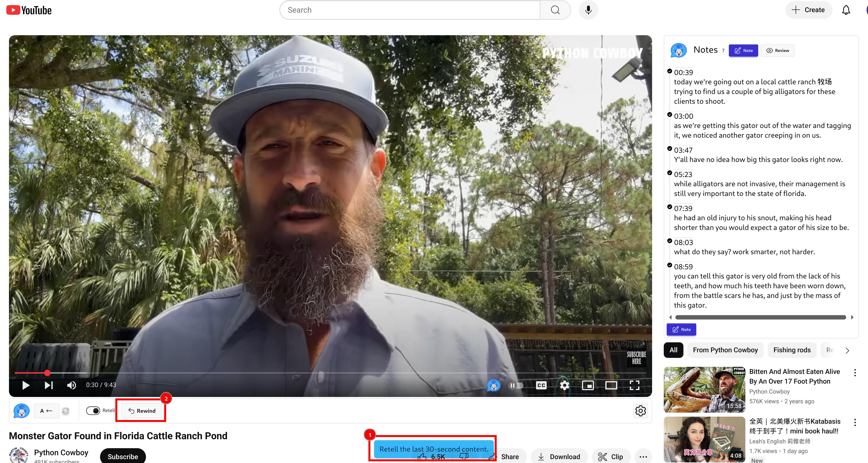
Task: Open more actions ellipsis below video
Action: coord(643,457)
